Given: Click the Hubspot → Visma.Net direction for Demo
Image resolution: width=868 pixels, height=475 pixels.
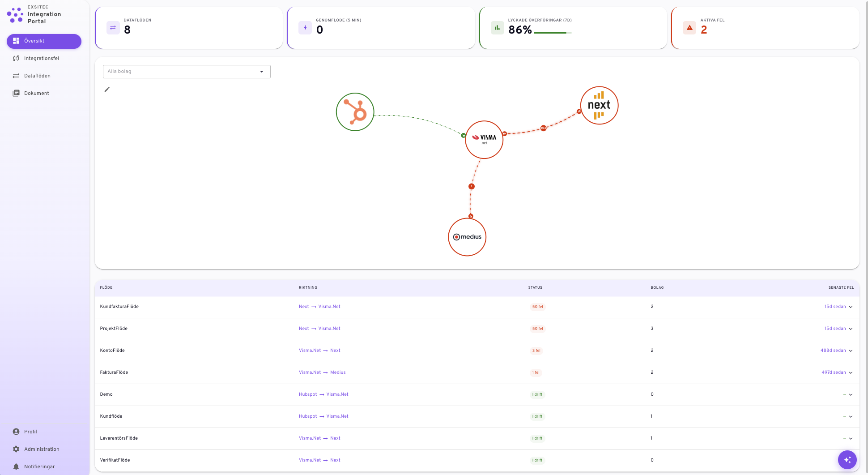Looking at the screenshot, I should coord(323,394).
